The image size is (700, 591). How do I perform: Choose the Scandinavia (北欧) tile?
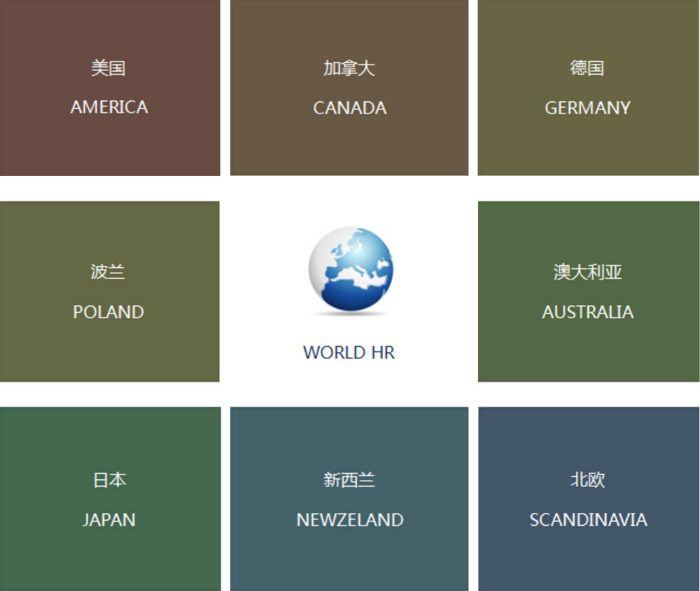pyautogui.click(x=589, y=499)
